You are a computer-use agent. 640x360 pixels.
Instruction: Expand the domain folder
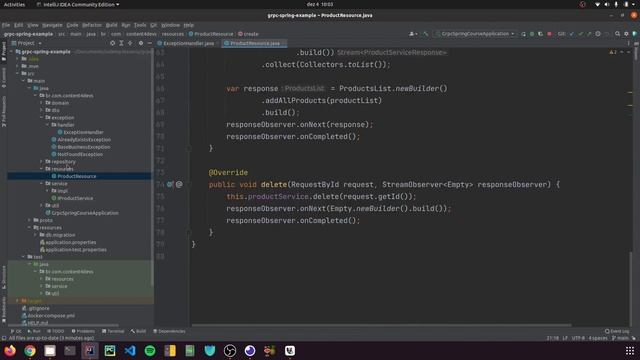pos(42,103)
